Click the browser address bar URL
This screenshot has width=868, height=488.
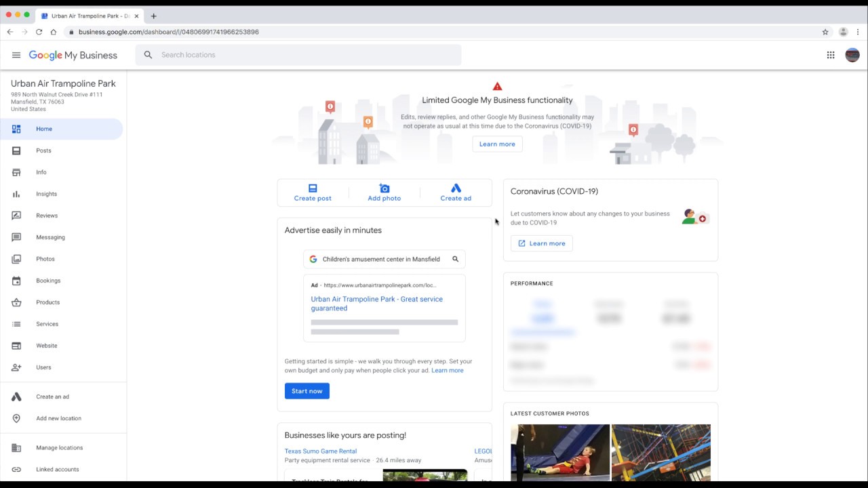(x=168, y=32)
